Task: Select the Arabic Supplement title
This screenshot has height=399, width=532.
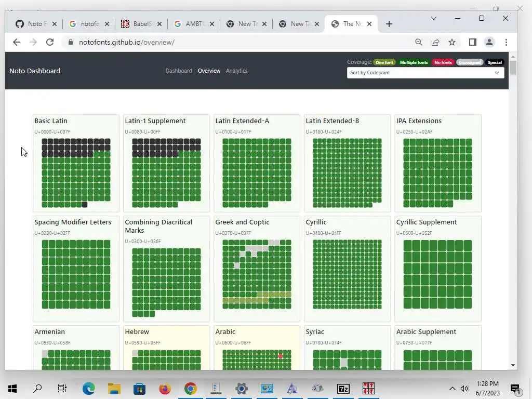Action: pos(426,331)
